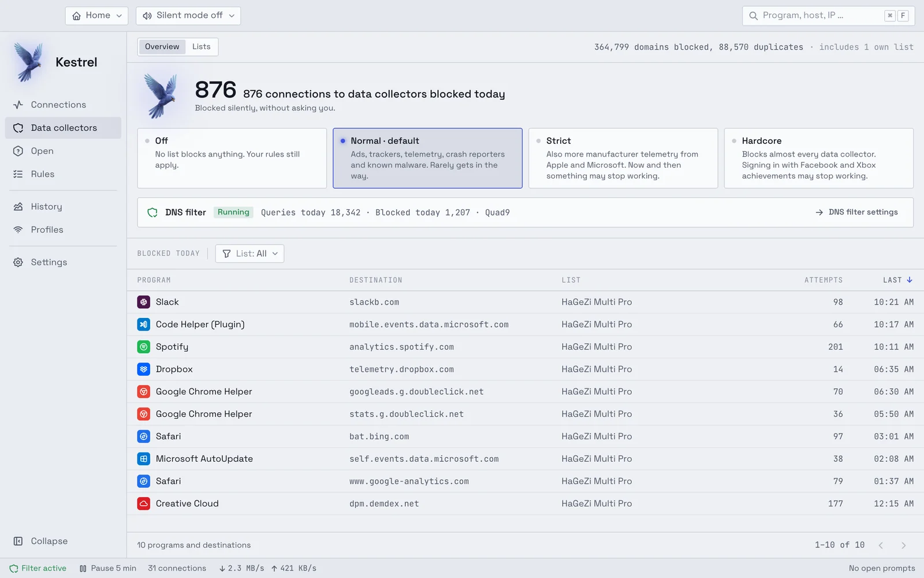924x578 pixels.
Task: Click the analytics.spotify.com destination
Action: 401,347
